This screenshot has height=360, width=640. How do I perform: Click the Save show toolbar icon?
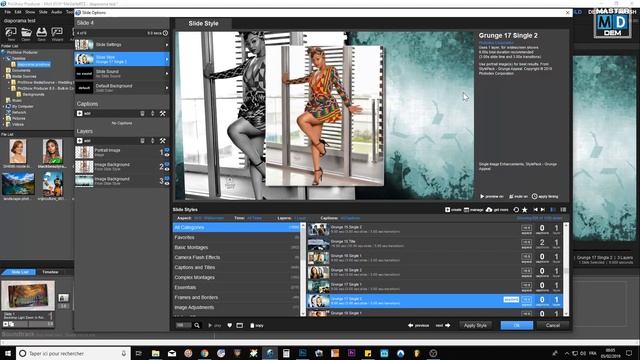click(x=42, y=32)
